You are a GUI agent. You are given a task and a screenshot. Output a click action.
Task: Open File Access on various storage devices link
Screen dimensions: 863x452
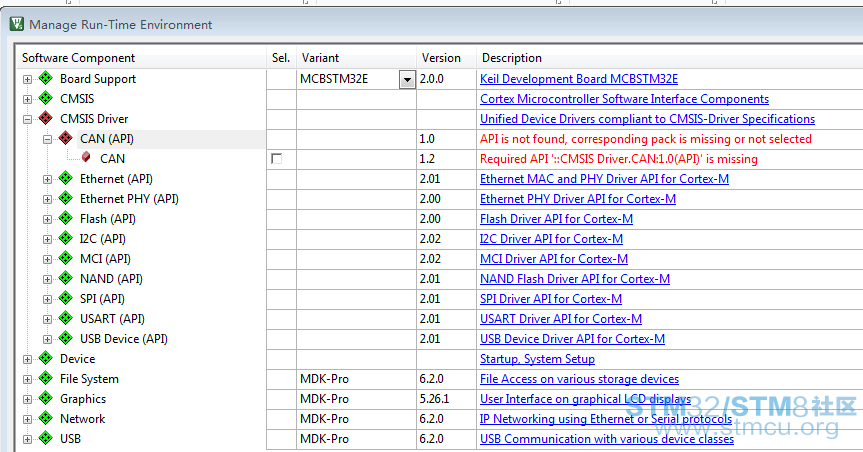click(580, 379)
